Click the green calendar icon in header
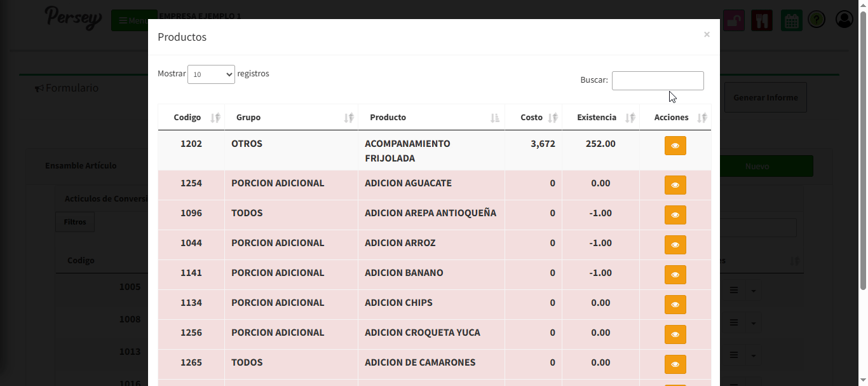 [791, 20]
